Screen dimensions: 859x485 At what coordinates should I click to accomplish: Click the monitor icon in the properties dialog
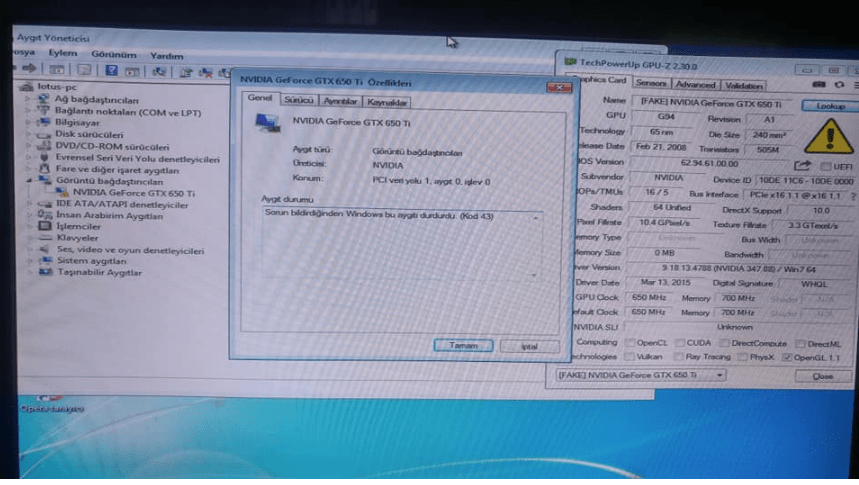pyautogui.click(x=268, y=122)
